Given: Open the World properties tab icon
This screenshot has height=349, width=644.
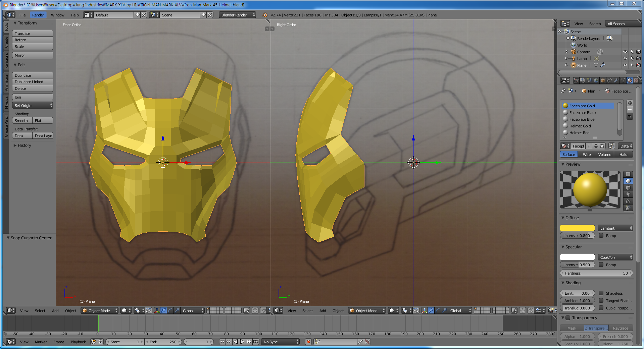Looking at the screenshot, I should click(x=596, y=80).
